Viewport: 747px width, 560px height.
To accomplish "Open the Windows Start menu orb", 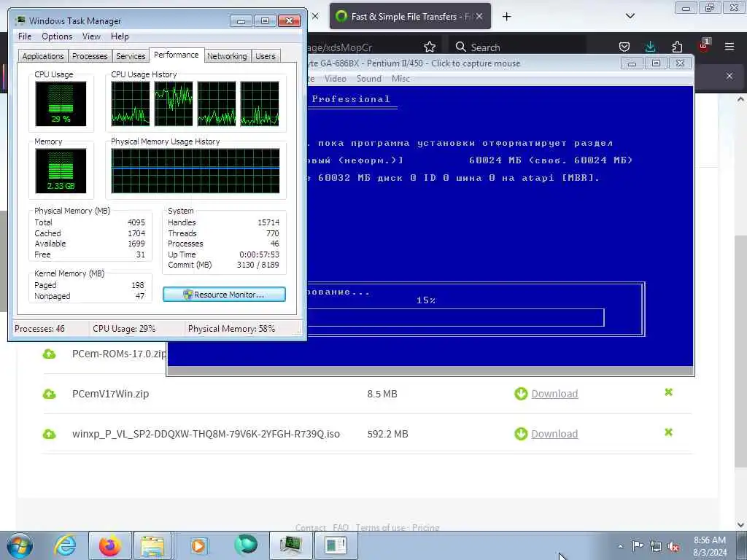I will [20, 545].
